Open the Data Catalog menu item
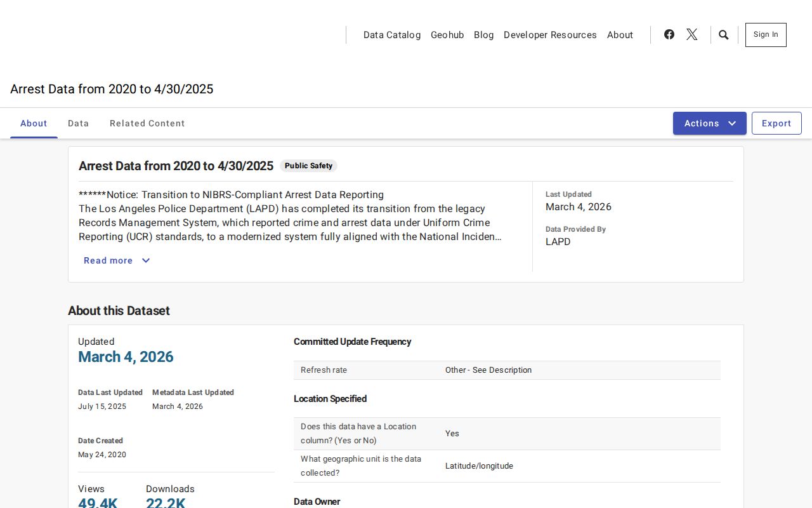The width and height of the screenshot is (812, 508). [392, 35]
